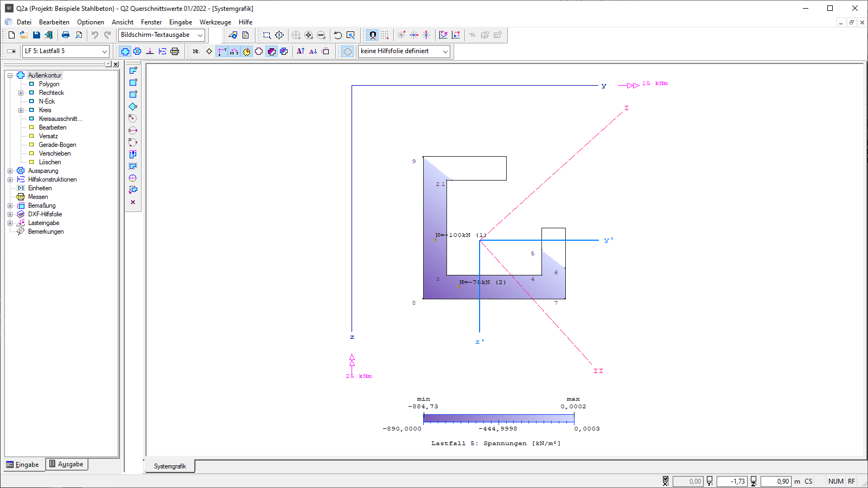Click the open file folder icon

(x=24, y=35)
